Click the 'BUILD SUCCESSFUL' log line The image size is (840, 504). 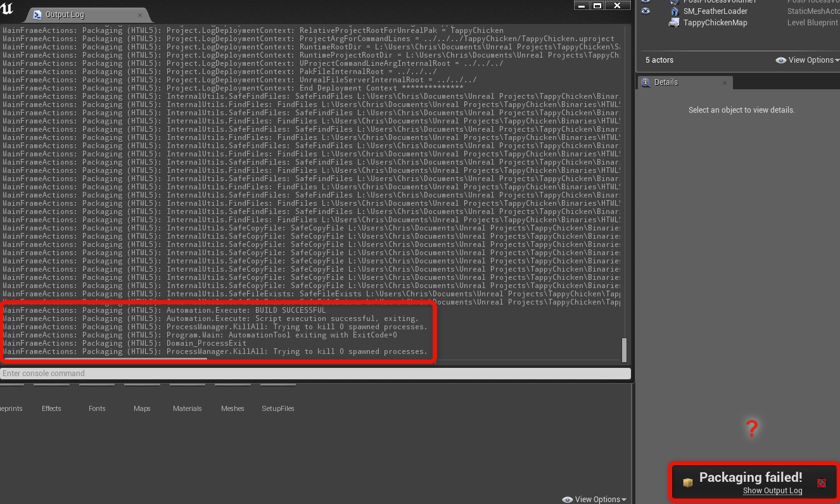point(164,310)
